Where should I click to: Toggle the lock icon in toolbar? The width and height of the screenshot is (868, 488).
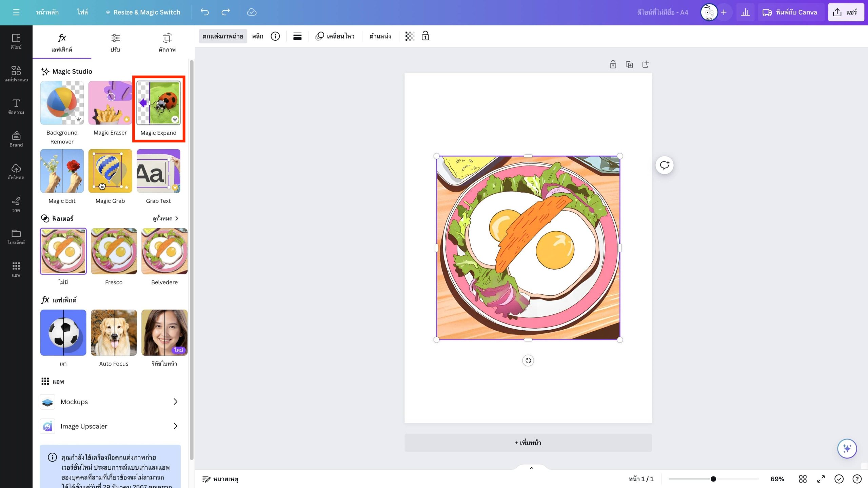(425, 36)
